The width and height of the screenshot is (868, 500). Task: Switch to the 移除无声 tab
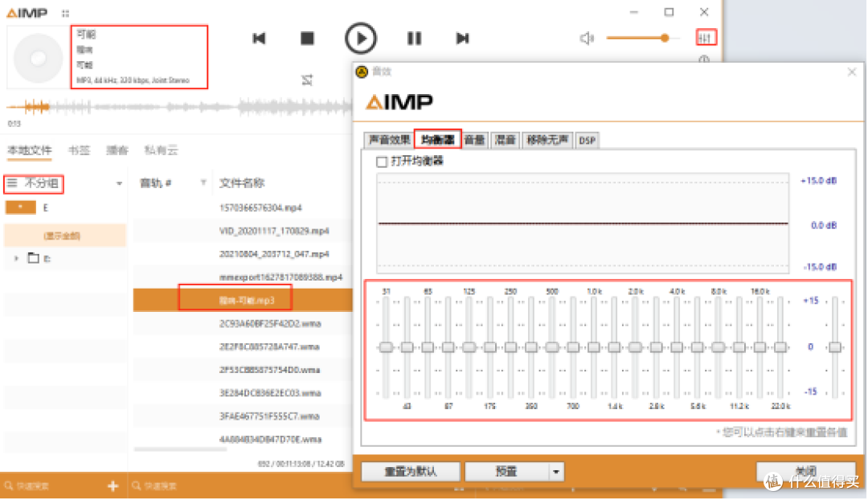pos(547,140)
